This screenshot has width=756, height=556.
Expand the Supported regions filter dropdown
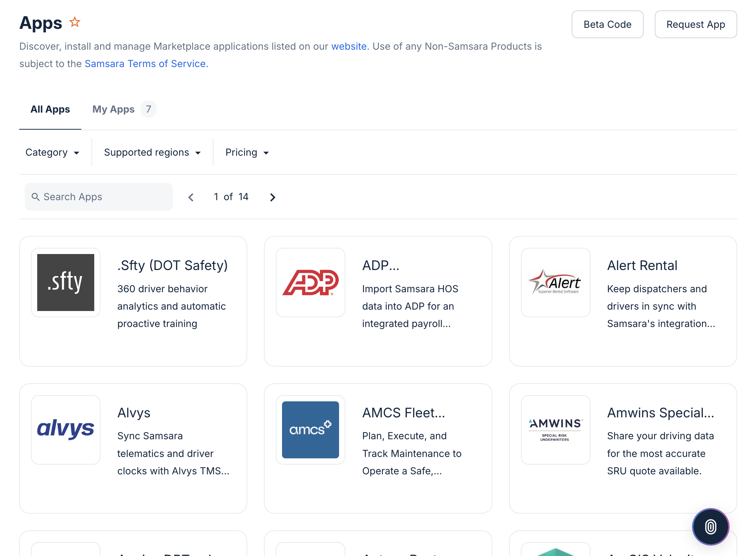(152, 152)
